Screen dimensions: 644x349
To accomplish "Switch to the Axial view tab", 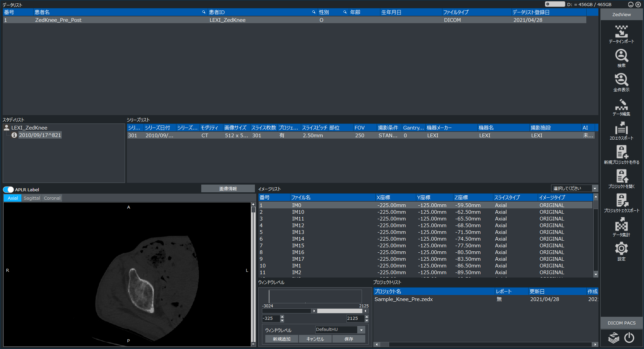I will click(x=13, y=198).
